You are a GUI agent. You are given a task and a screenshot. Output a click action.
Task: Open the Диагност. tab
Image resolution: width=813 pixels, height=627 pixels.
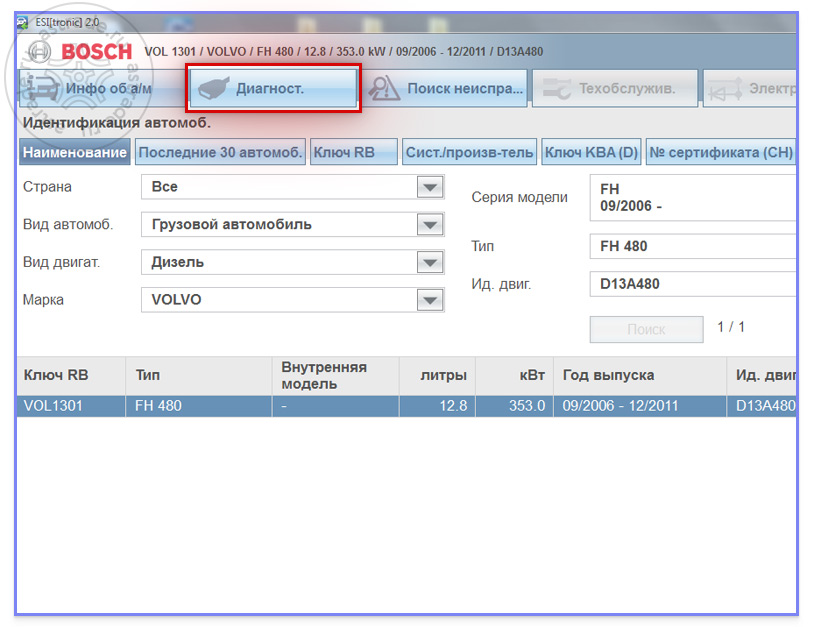273,88
